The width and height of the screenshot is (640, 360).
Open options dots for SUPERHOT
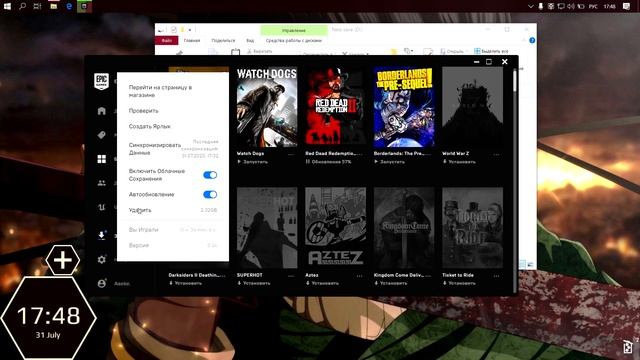point(291,276)
